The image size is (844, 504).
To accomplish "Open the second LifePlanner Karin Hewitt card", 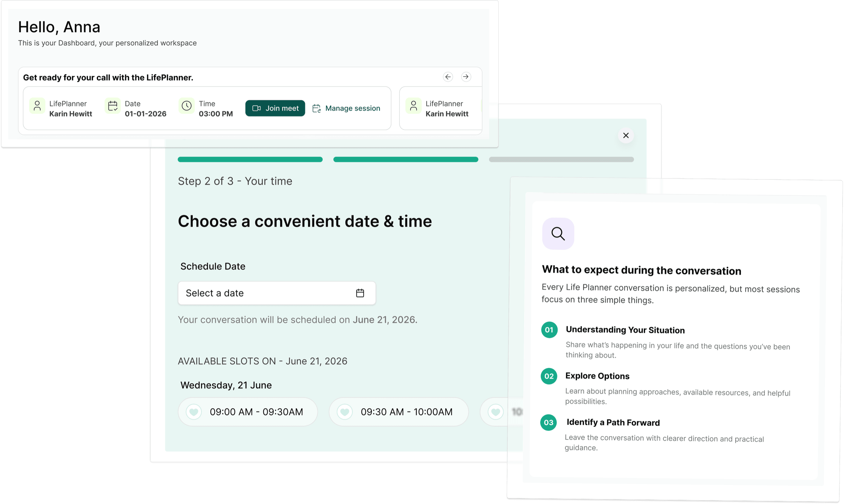I will click(x=441, y=108).
